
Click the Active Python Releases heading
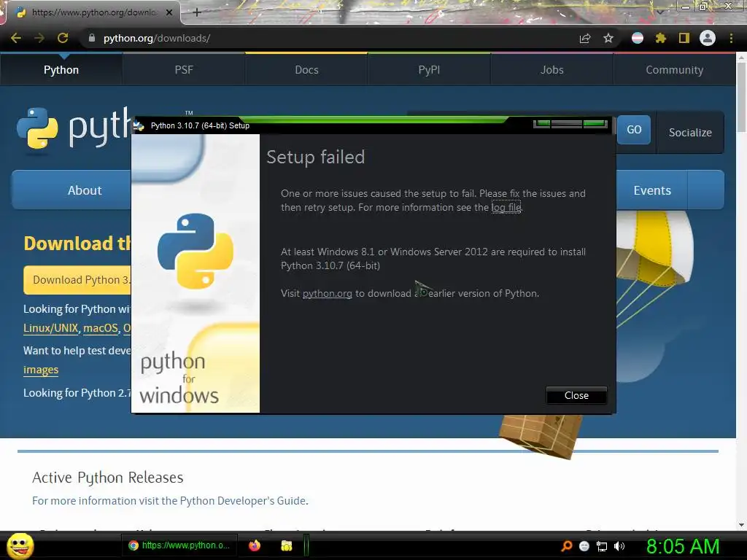click(x=108, y=477)
